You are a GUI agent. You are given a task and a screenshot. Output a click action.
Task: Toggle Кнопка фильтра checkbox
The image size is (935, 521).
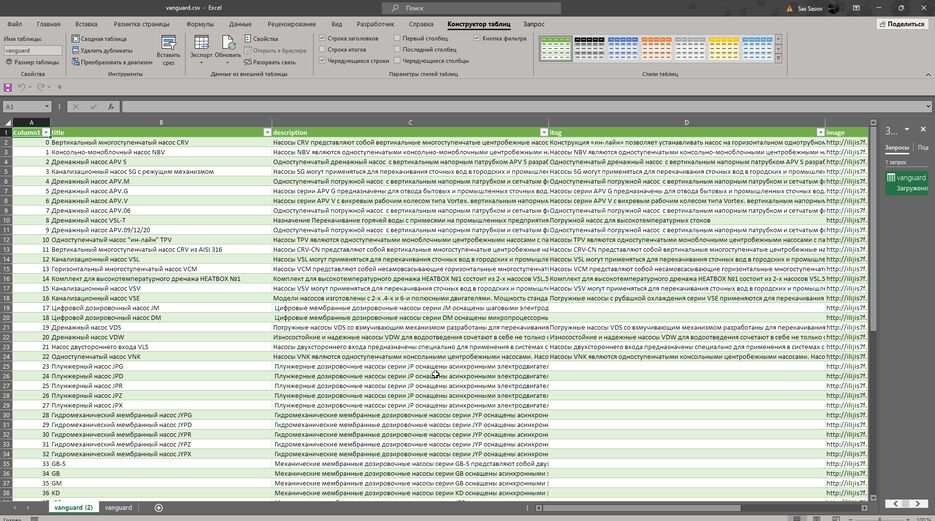[477, 38]
